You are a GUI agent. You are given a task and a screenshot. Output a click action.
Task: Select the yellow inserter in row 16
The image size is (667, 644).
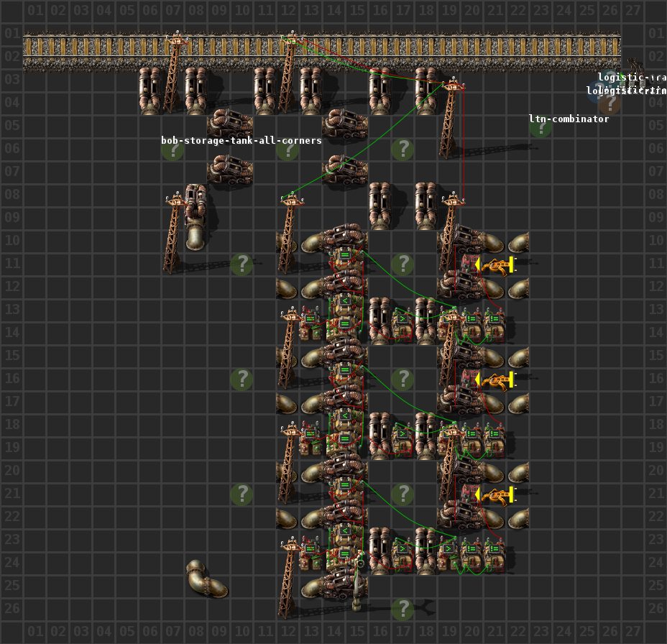coord(496,380)
